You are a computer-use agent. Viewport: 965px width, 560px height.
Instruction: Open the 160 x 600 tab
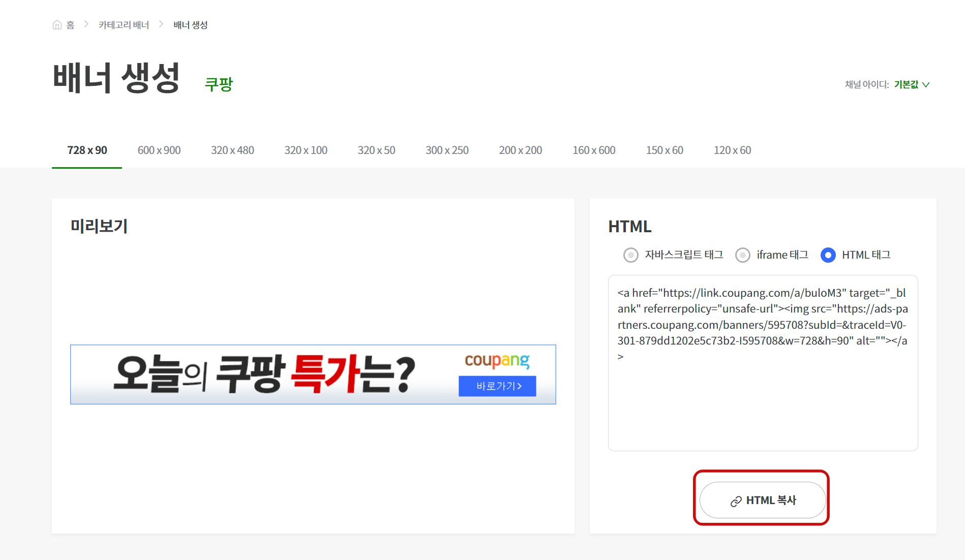594,150
